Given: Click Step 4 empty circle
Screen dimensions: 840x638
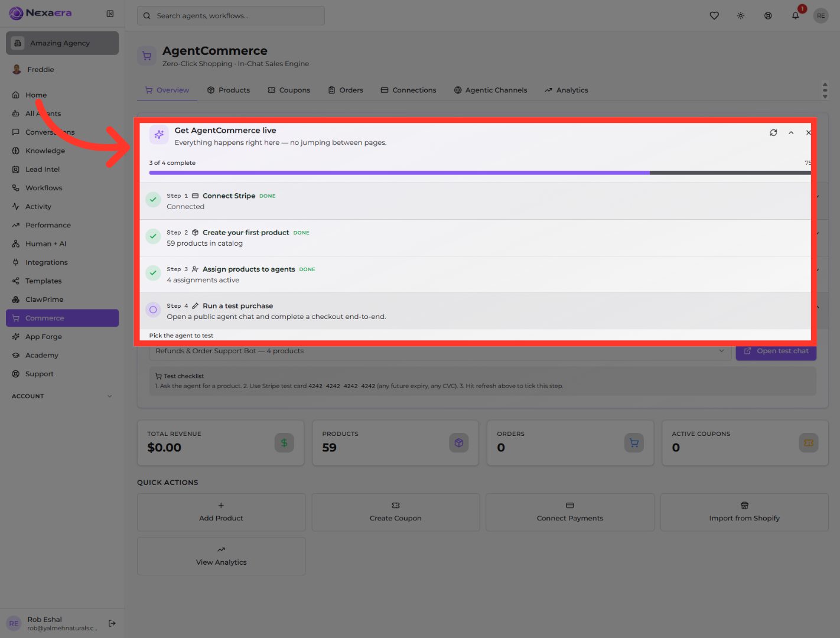Looking at the screenshot, I should 153,310.
